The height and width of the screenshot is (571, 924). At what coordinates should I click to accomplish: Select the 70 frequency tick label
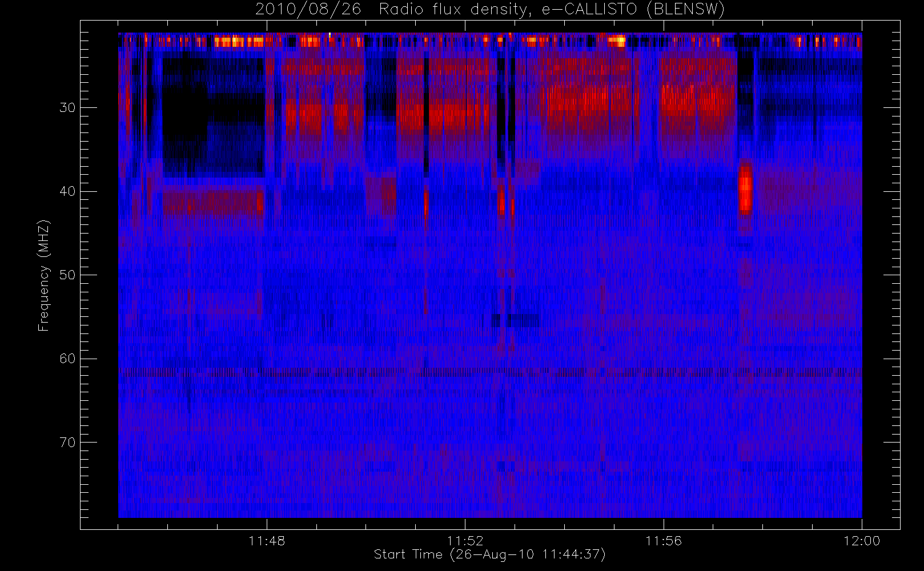67,443
